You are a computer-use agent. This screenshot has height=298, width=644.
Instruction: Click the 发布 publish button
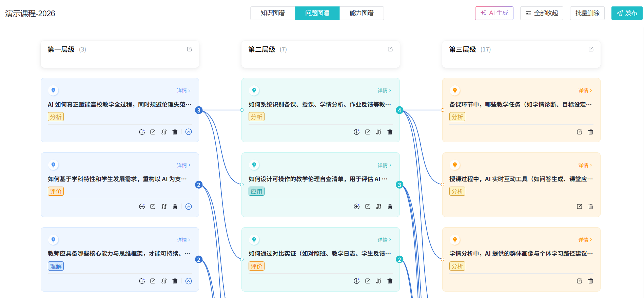coord(627,13)
